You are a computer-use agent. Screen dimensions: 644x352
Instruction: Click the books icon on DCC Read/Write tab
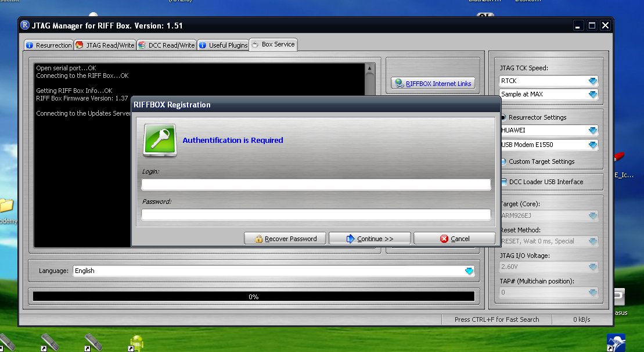tap(142, 45)
